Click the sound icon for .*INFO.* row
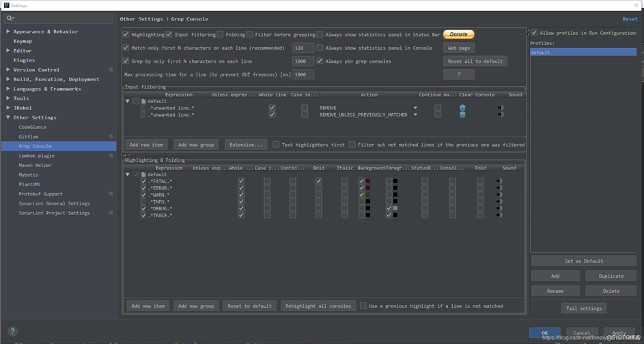This screenshot has width=644, height=344. pyautogui.click(x=499, y=201)
